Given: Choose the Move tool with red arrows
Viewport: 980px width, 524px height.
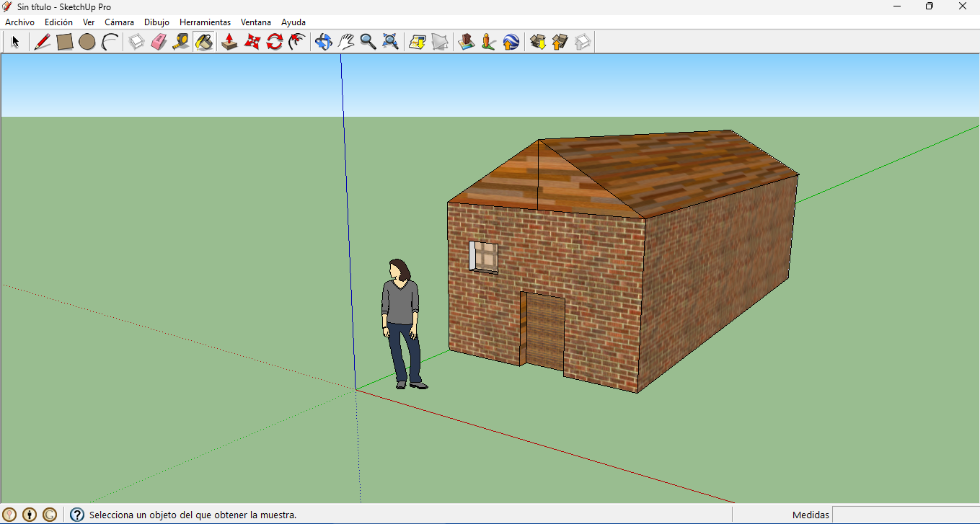Looking at the screenshot, I should click(x=252, y=42).
